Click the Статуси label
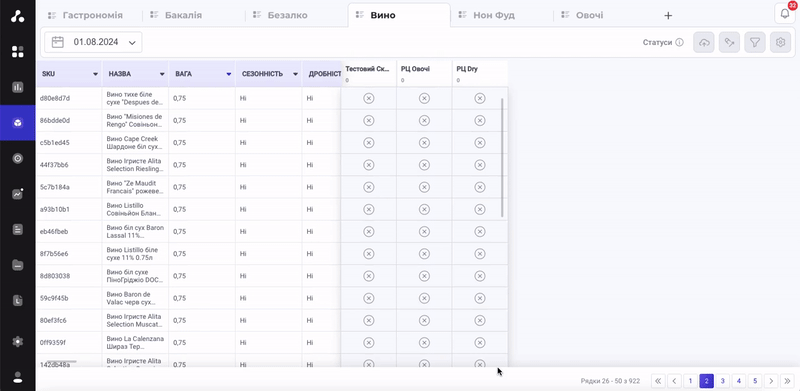The image size is (800, 391). pyautogui.click(x=657, y=43)
